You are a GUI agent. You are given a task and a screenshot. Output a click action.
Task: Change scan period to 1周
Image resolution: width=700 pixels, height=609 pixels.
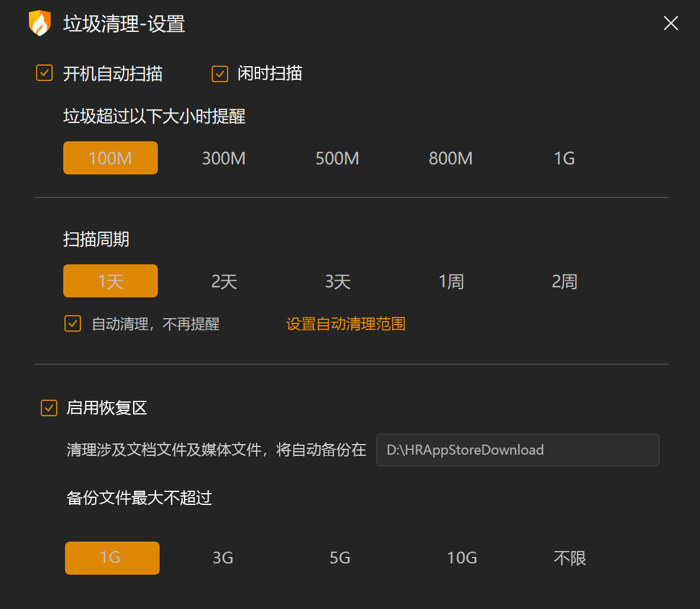(x=451, y=281)
